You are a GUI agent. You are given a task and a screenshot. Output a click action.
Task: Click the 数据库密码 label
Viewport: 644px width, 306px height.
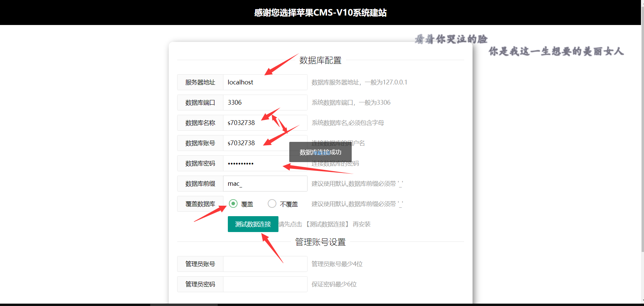pyautogui.click(x=200, y=163)
